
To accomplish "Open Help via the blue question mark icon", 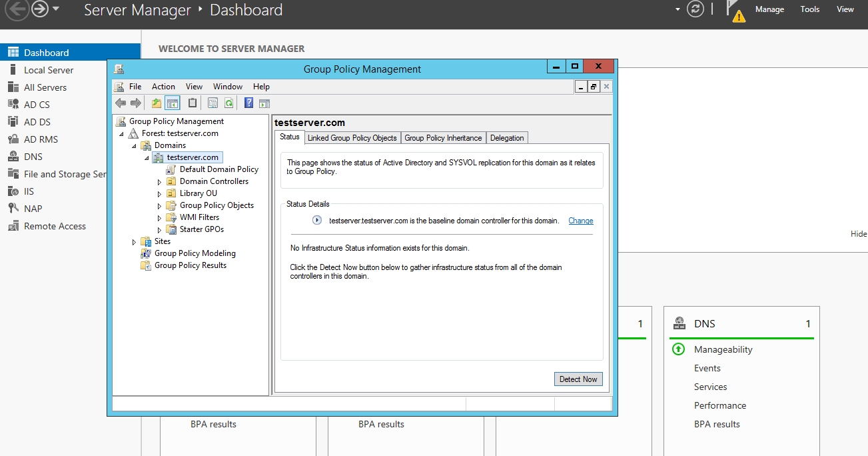I will (248, 103).
